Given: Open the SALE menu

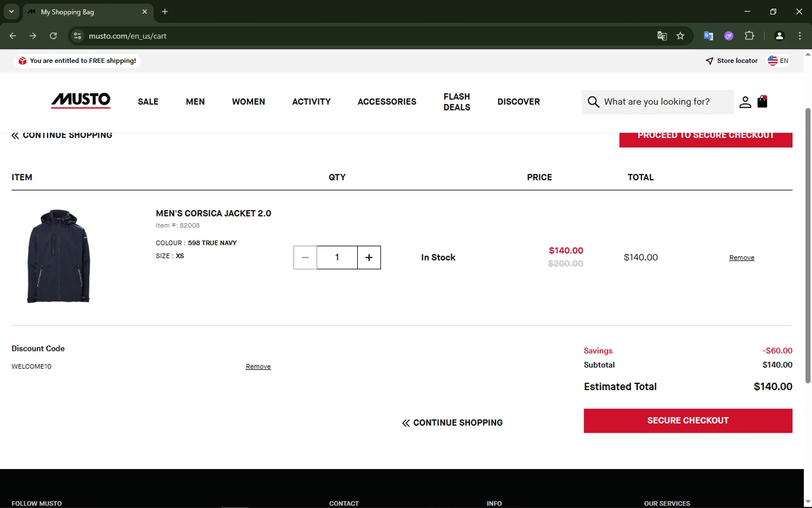Looking at the screenshot, I should click(x=148, y=102).
